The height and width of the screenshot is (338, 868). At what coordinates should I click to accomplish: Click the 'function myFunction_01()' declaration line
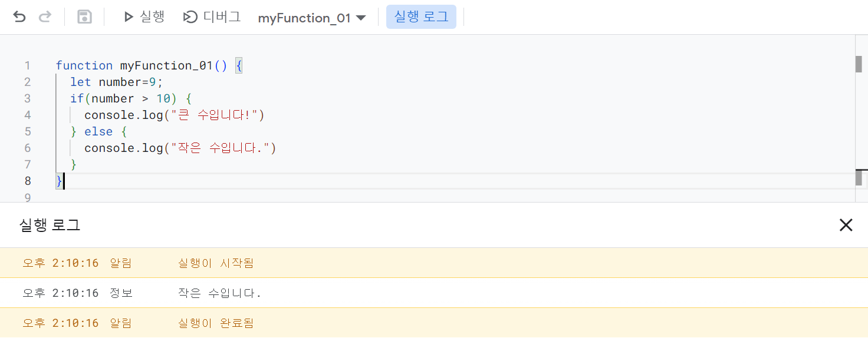pos(149,65)
